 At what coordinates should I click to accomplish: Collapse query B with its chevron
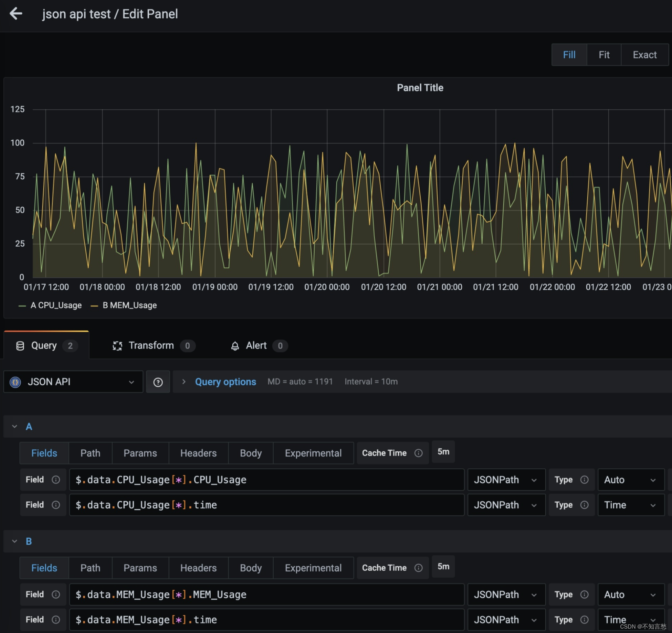[15, 541]
